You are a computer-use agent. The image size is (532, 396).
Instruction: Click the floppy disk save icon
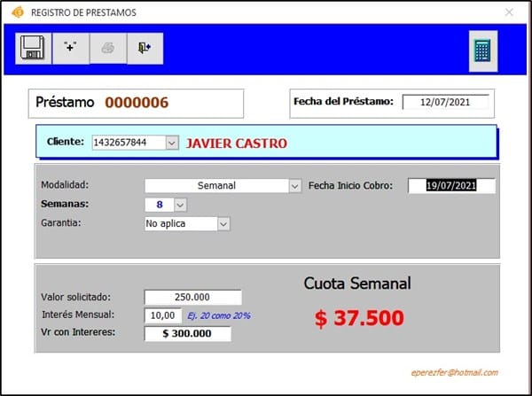click(33, 48)
